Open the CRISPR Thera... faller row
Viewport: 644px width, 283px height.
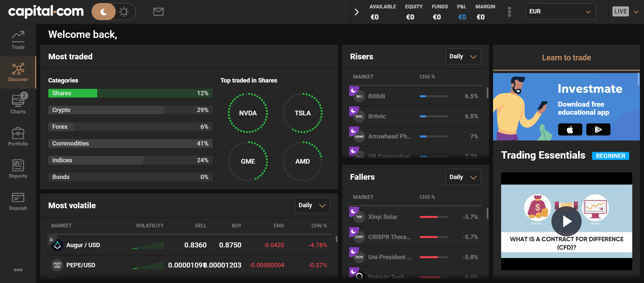416,237
